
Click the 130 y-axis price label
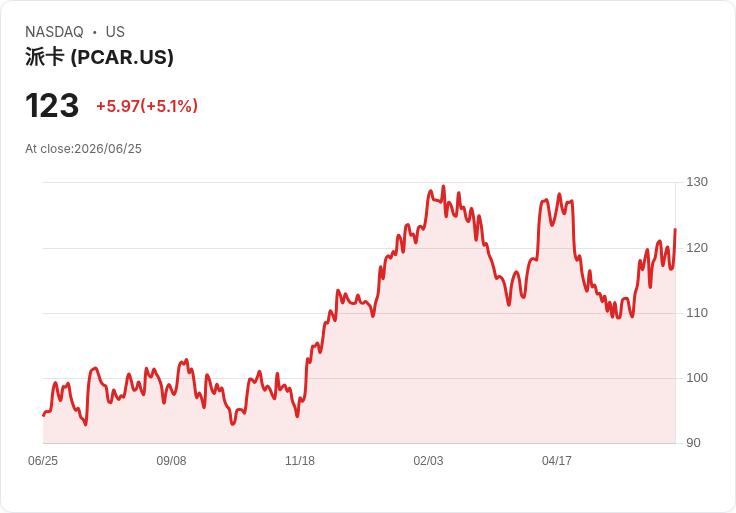point(697,182)
